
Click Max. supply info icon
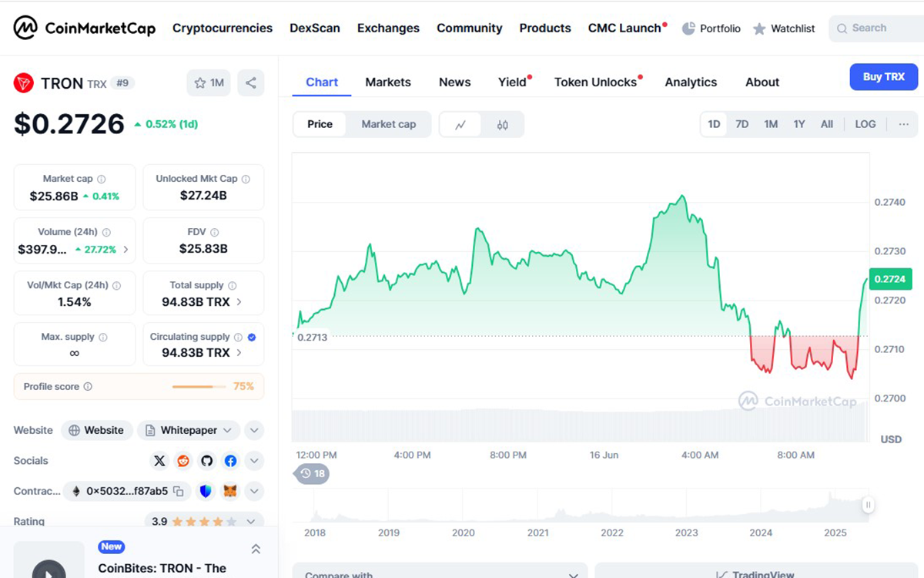point(103,337)
